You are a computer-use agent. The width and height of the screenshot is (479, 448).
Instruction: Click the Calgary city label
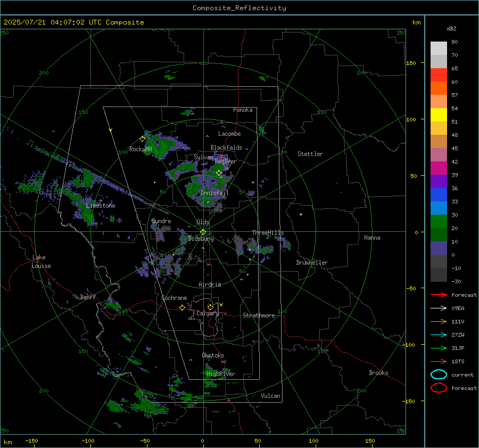(208, 313)
